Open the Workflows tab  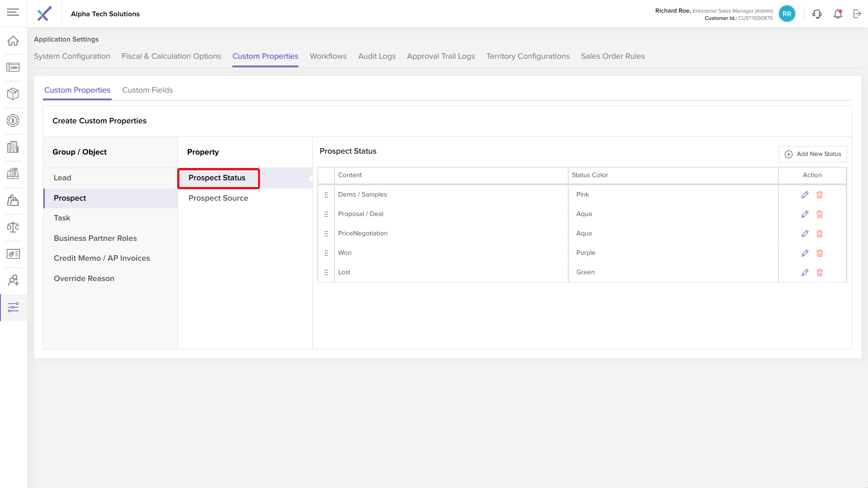[328, 56]
